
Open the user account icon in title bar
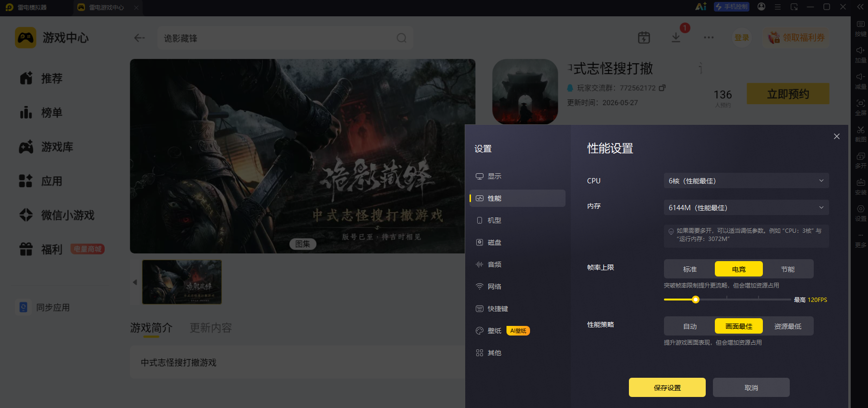pos(761,7)
